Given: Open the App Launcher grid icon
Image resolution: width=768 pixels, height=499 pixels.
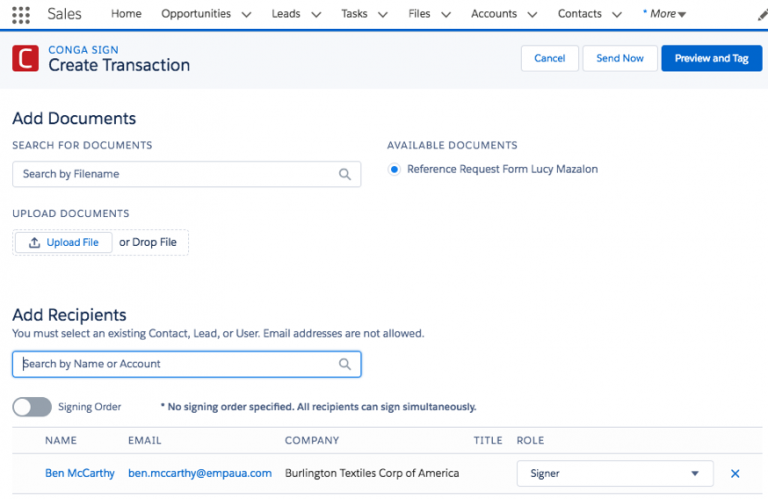Looking at the screenshot, I should [x=20, y=14].
